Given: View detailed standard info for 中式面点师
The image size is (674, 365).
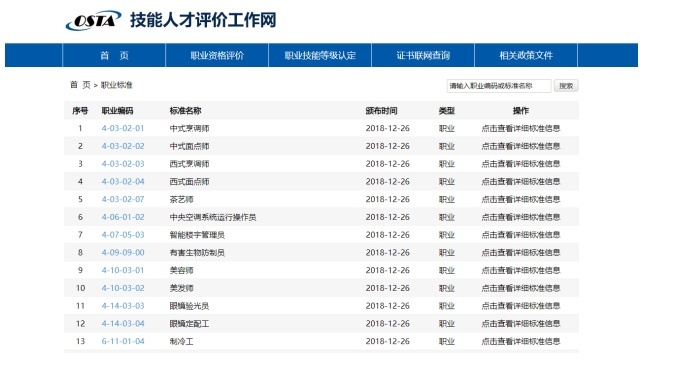Looking at the screenshot, I should [521, 146].
